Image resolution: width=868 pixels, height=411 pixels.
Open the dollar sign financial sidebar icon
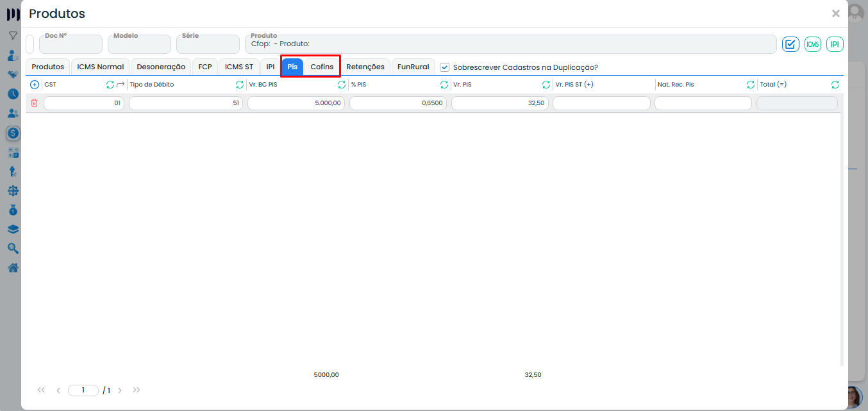pos(13,133)
